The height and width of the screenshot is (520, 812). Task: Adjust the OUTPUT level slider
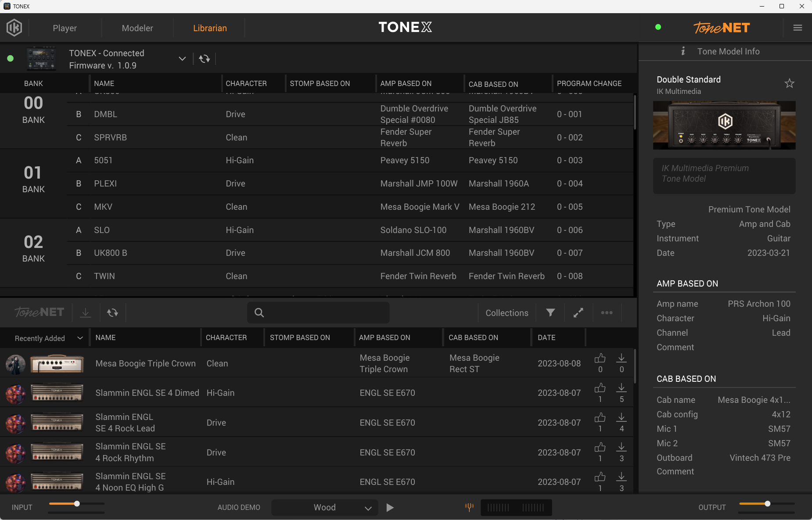click(766, 504)
